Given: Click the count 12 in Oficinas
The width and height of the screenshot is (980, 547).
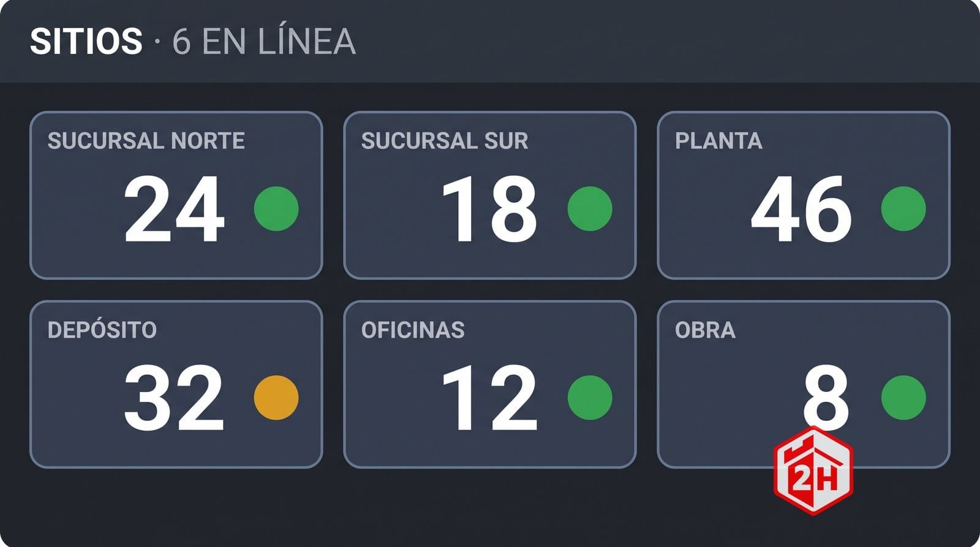Looking at the screenshot, I should (490, 398).
